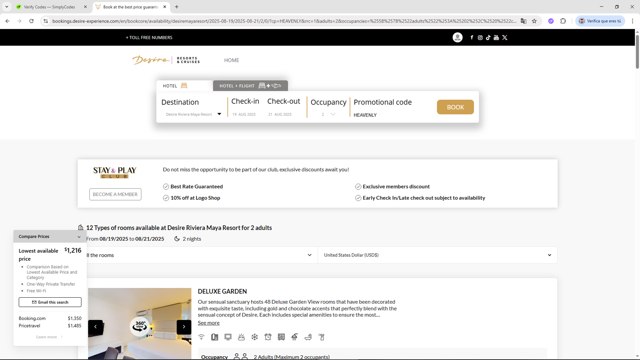
Task: Open the Occupancy dropdown
Action: [x=328, y=114]
